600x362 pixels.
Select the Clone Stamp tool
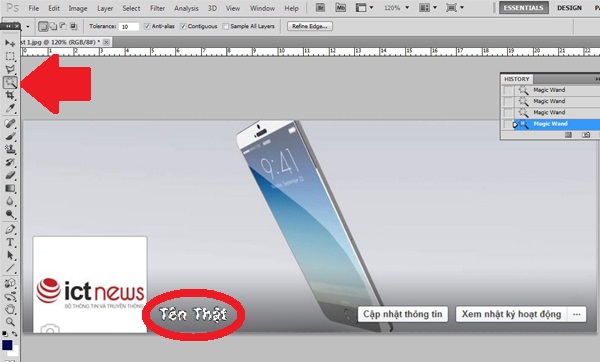[10, 149]
